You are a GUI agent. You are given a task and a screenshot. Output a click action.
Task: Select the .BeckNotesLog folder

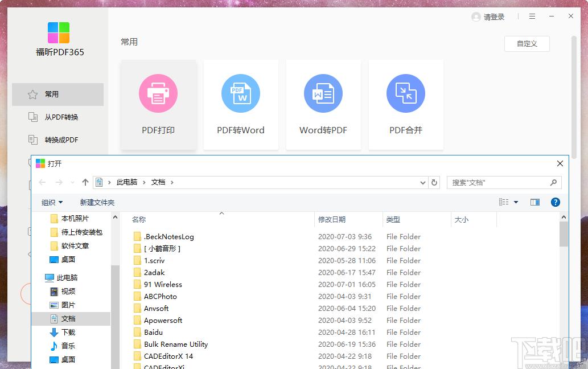(x=168, y=237)
